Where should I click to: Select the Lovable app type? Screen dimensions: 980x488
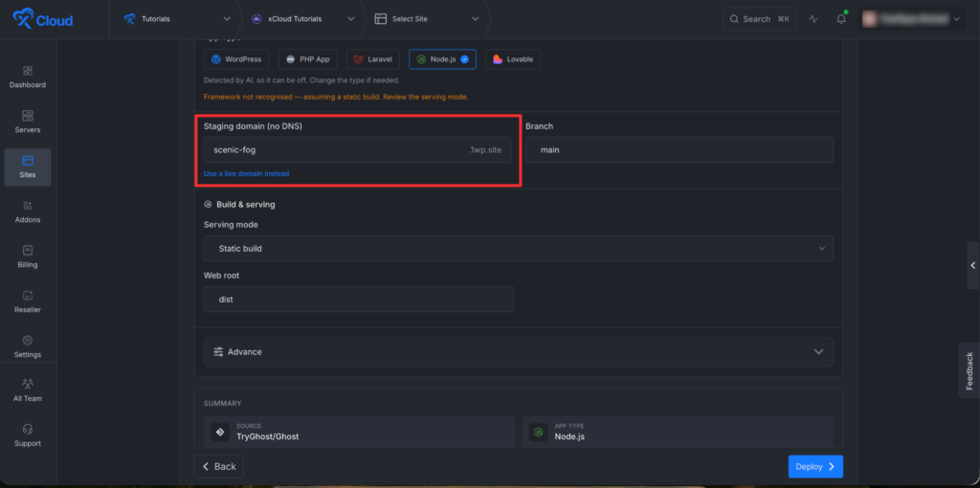513,59
